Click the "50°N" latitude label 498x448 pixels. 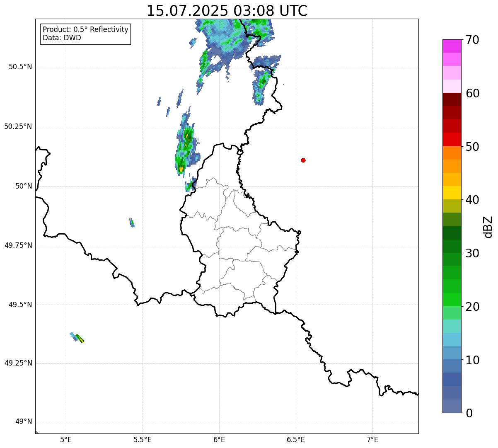tap(24, 186)
